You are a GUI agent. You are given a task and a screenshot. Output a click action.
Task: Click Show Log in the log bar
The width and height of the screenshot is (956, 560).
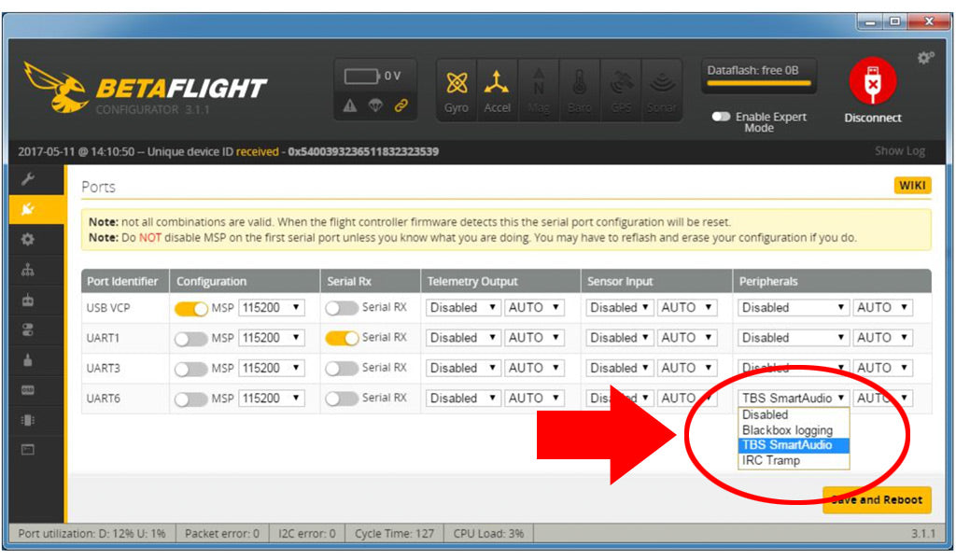coord(899,151)
